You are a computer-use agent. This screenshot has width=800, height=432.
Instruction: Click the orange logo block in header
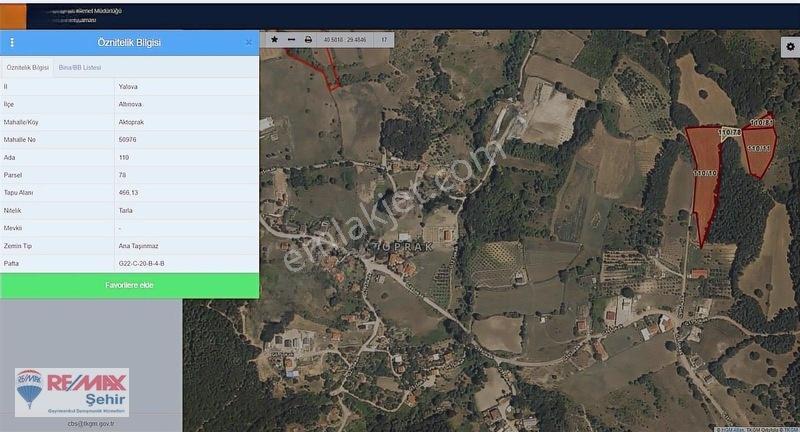pyautogui.click(x=13, y=16)
